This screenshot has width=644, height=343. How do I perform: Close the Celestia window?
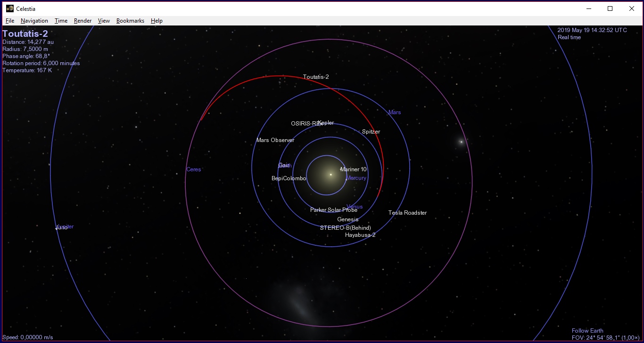(632, 8)
